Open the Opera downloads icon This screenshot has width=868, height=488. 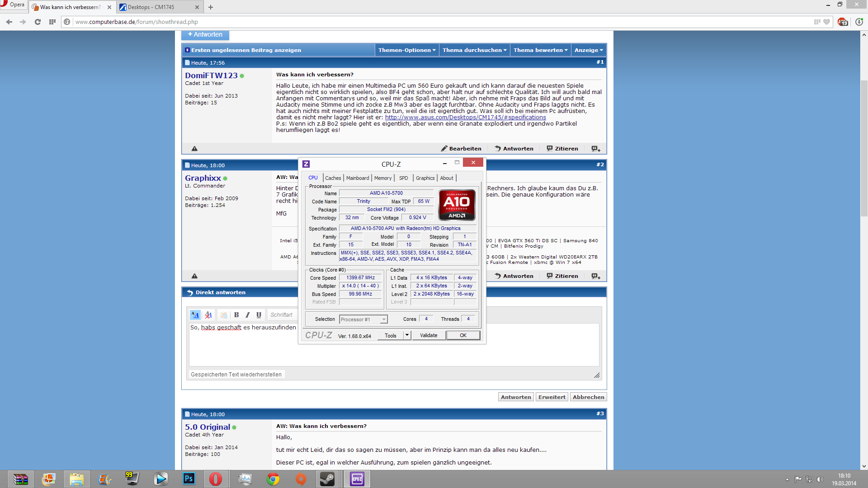click(859, 22)
